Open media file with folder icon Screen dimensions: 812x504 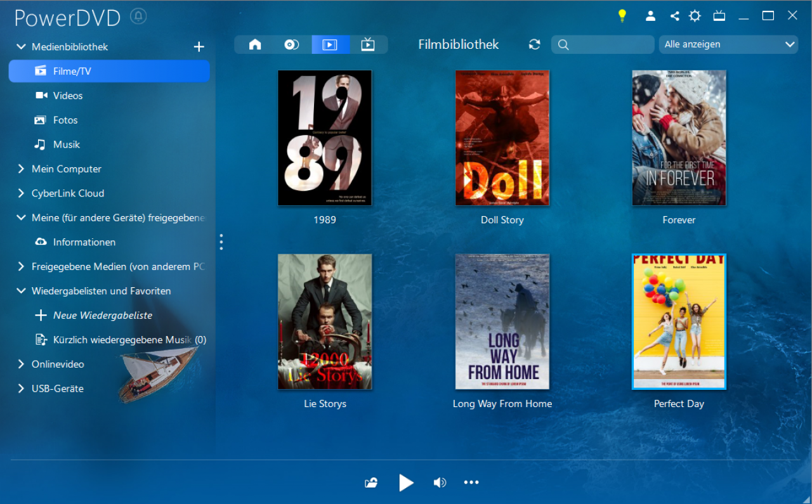click(x=372, y=483)
